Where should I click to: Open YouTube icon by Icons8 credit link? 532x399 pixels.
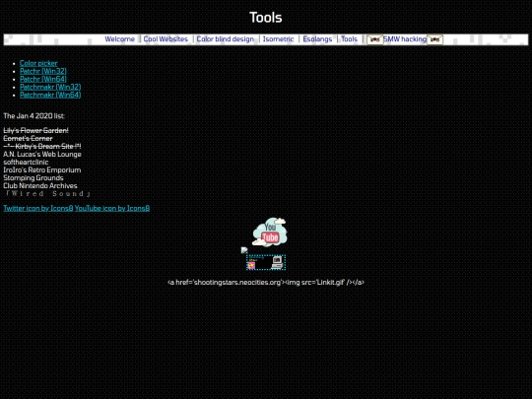click(112, 208)
